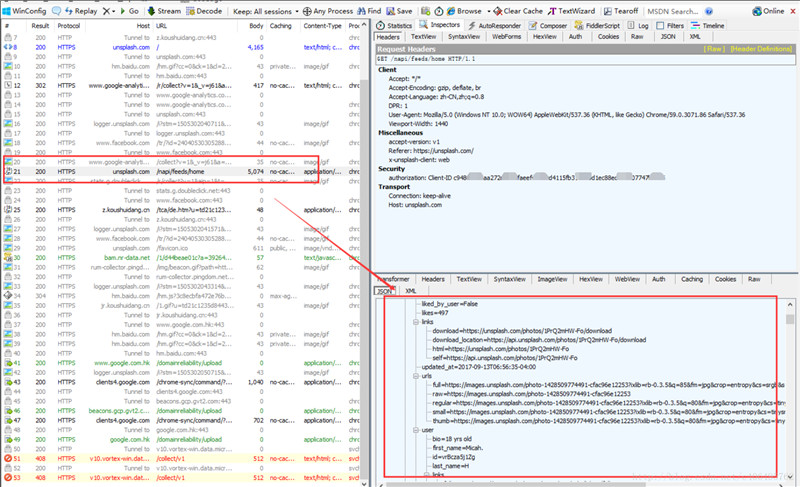
Task: Replay the selected session
Action: [x=81, y=11]
